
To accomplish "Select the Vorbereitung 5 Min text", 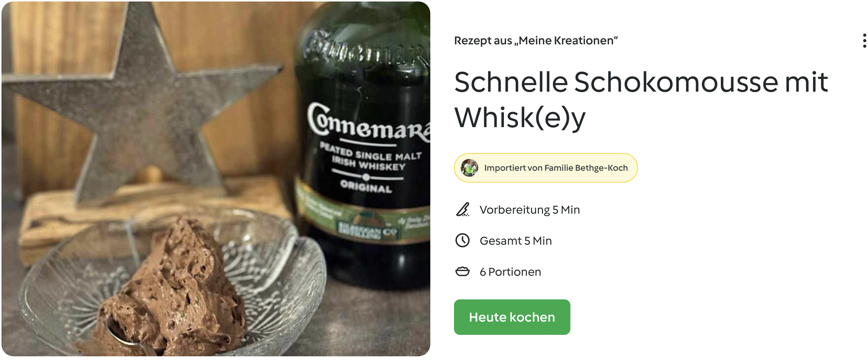I will click(x=530, y=210).
